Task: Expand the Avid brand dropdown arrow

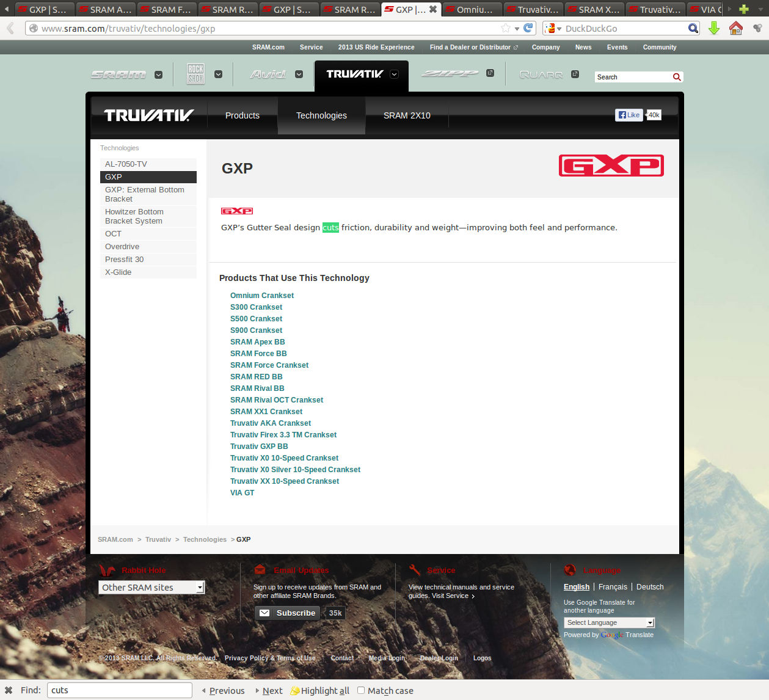Action: pos(299,75)
